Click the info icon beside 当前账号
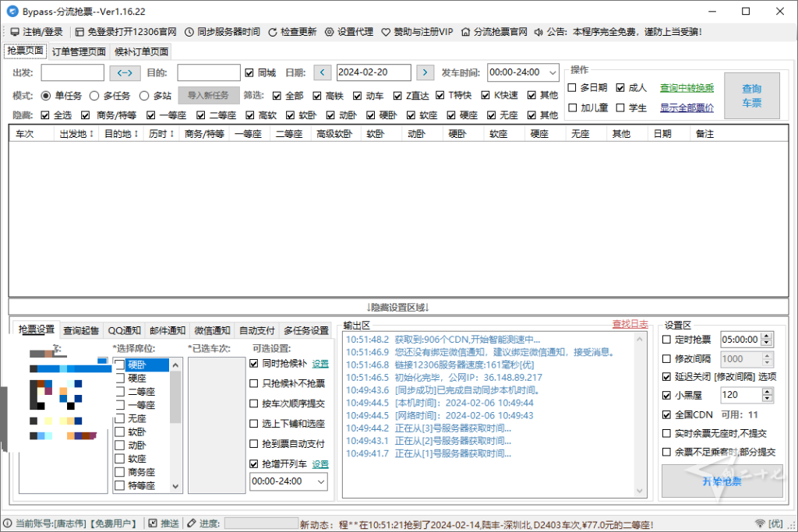Viewport: 798px width, 532px height. tap(8, 523)
